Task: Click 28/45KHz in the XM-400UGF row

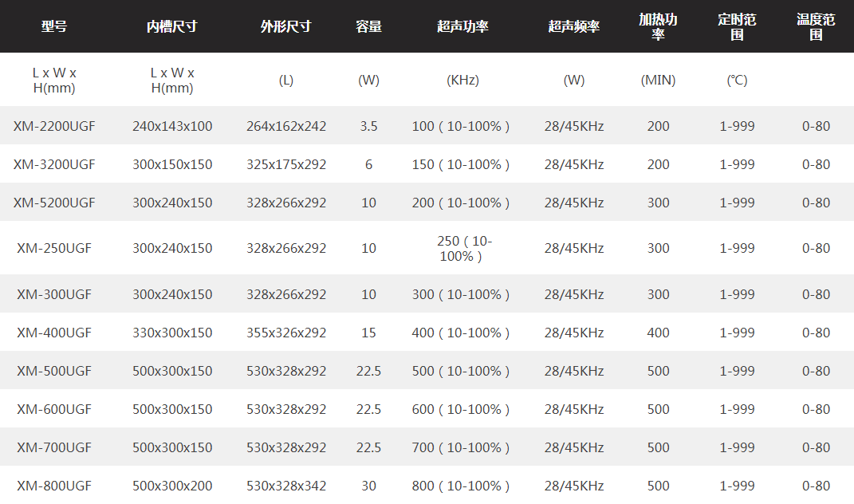Action: pyautogui.click(x=574, y=333)
